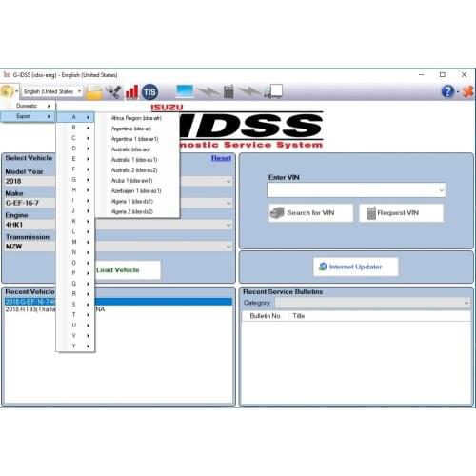Click the lightning bolt between laptop and module
This screenshot has width=476, height=476.
click(x=208, y=92)
